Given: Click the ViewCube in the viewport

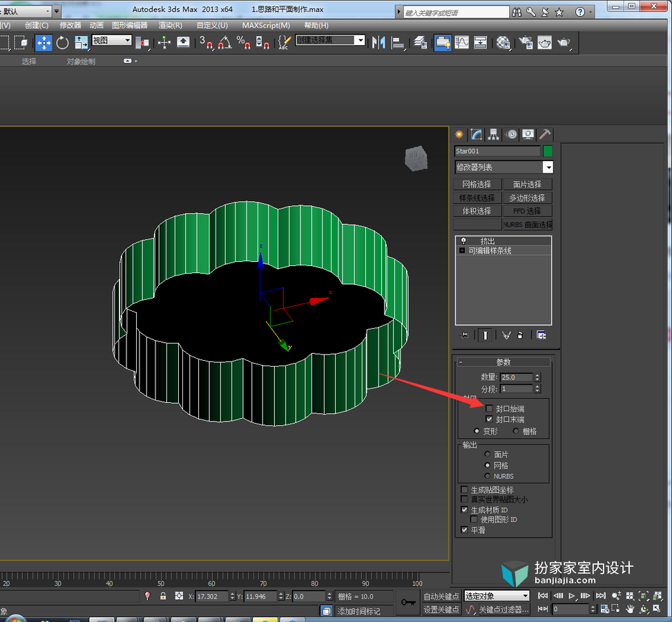Looking at the screenshot, I should [x=416, y=158].
